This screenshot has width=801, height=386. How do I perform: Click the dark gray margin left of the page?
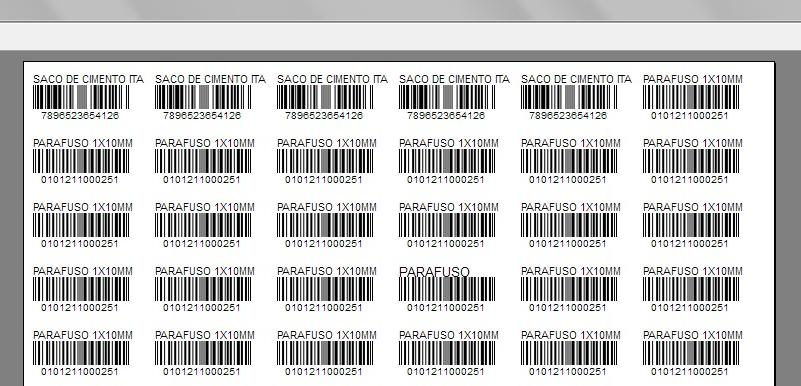coord(11,220)
